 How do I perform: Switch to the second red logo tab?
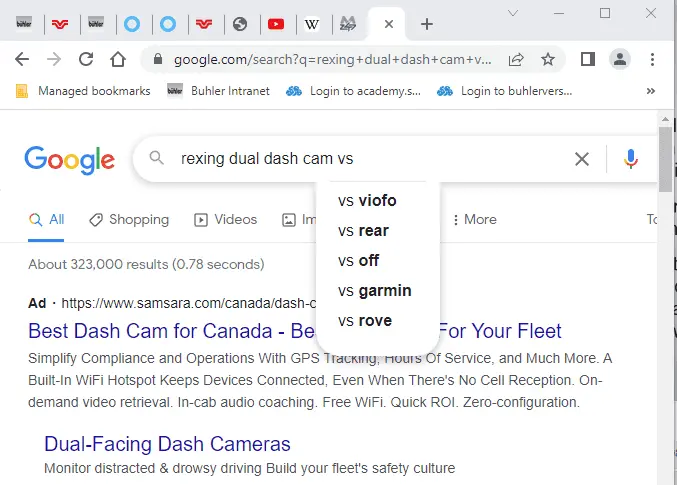204,24
